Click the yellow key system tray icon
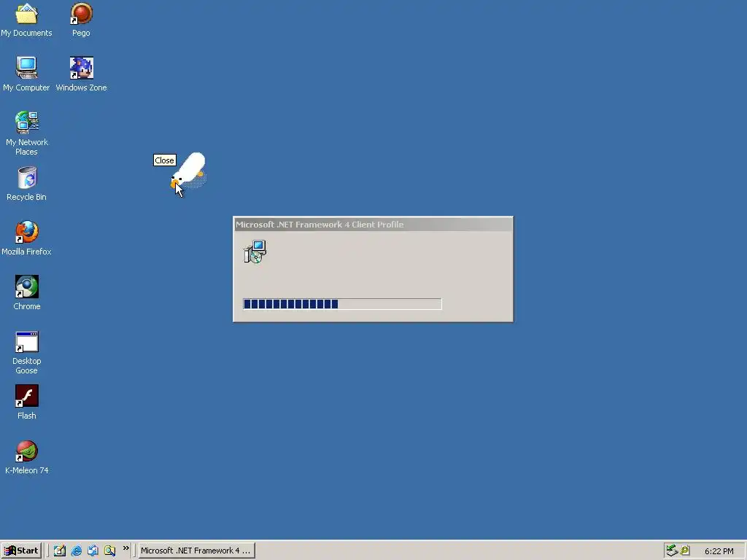 [x=685, y=551]
